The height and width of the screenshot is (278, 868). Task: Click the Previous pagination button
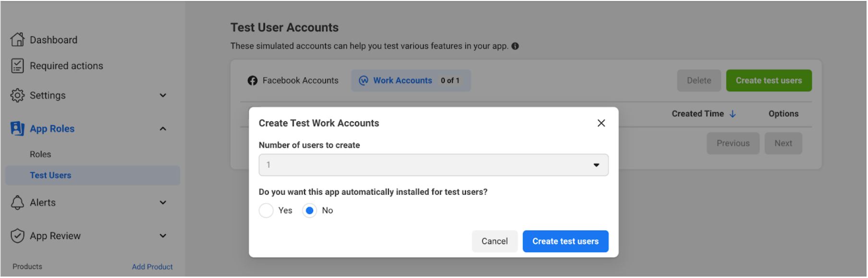[733, 143]
